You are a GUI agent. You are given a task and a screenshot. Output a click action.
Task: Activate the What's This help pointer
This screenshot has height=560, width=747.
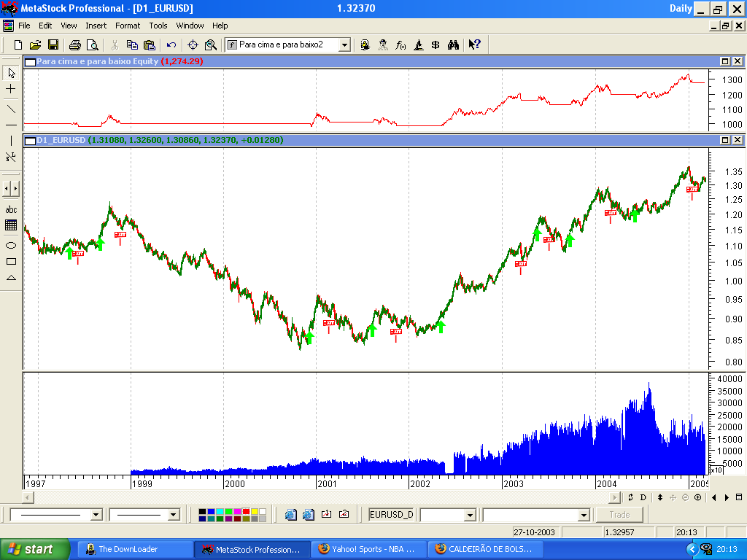473,44
